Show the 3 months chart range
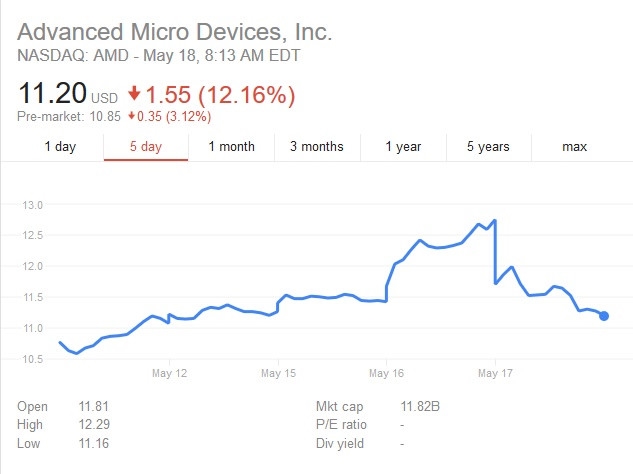 (x=317, y=147)
